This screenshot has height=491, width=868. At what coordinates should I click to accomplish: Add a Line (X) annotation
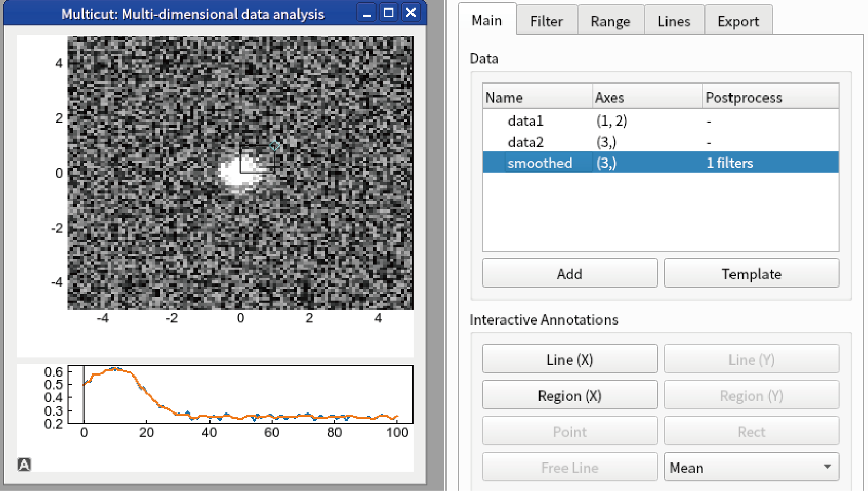tap(570, 359)
